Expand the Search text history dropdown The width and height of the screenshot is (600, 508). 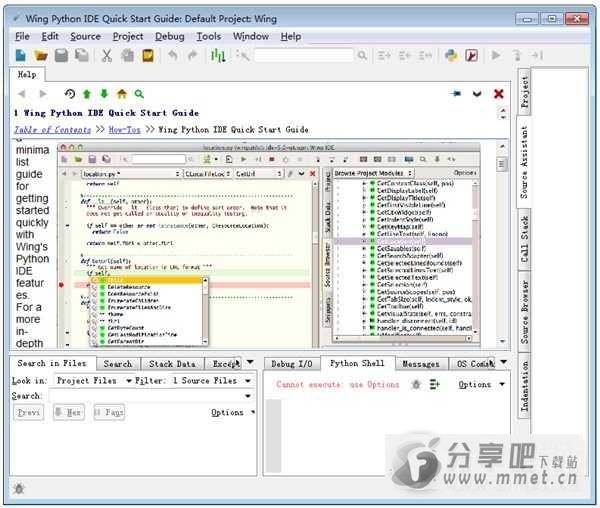pyautogui.click(x=248, y=396)
